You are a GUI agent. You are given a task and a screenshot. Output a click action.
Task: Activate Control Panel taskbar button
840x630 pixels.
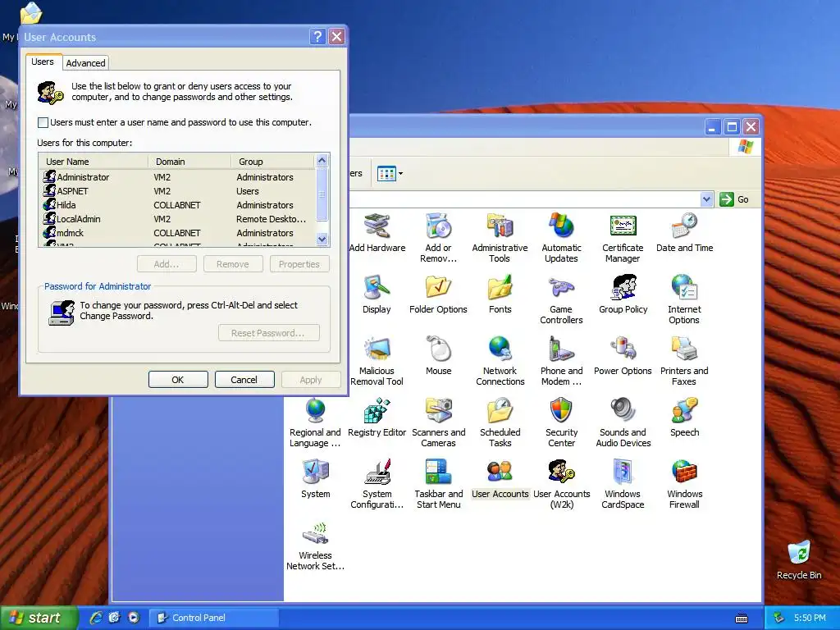tap(214, 618)
